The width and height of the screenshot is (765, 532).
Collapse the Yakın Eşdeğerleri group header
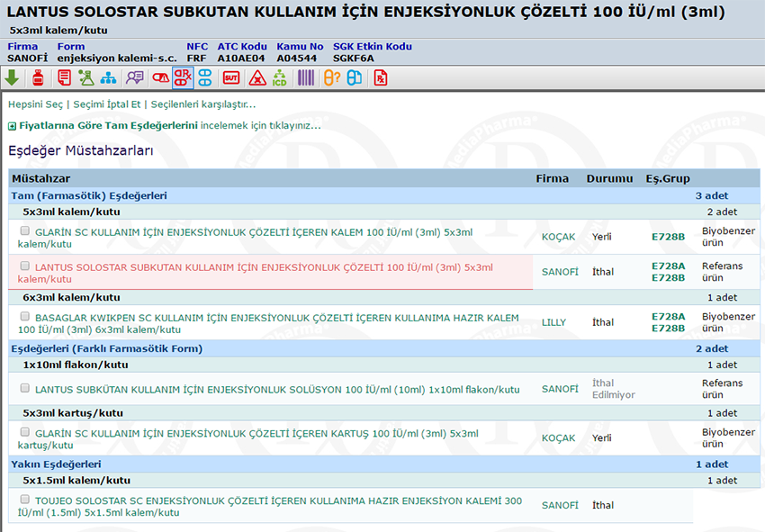56,464
